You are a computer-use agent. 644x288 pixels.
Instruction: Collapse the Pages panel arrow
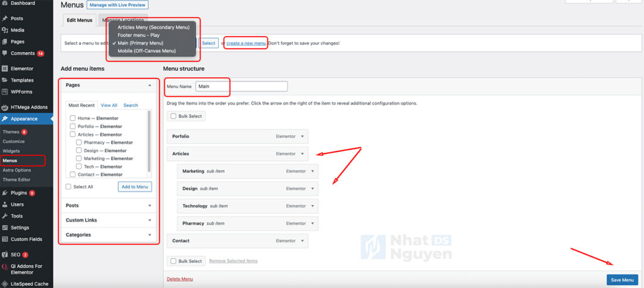coord(150,85)
